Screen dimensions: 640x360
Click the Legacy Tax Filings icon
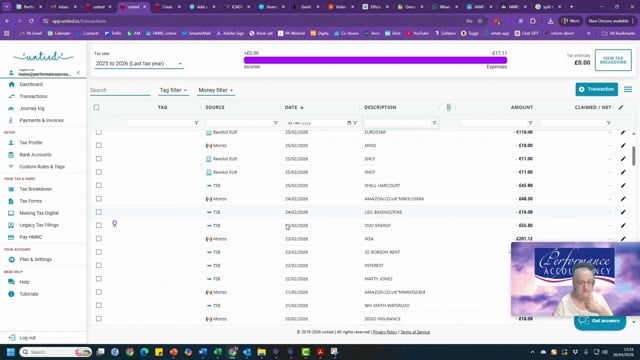coord(11,225)
